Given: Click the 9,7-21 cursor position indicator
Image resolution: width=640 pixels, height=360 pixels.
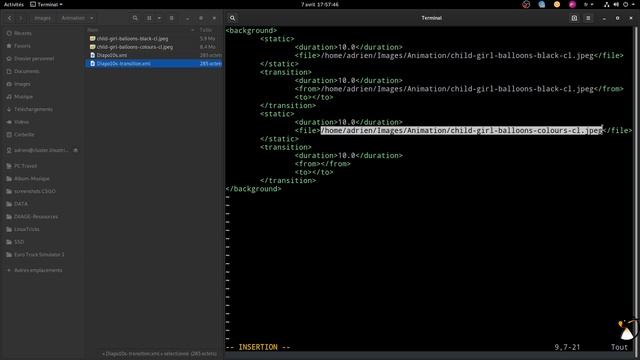Looking at the screenshot, I should 567,347.
